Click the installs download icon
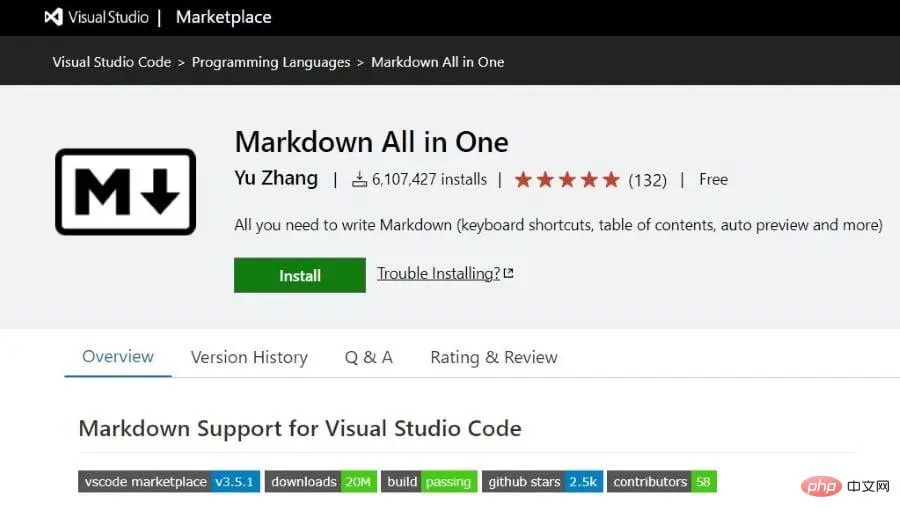The height and width of the screenshot is (519, 900). (x=359, y=180)
